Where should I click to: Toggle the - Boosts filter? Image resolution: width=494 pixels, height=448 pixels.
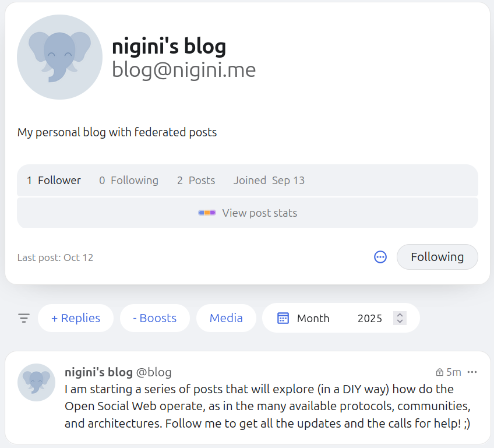[154, 318]
